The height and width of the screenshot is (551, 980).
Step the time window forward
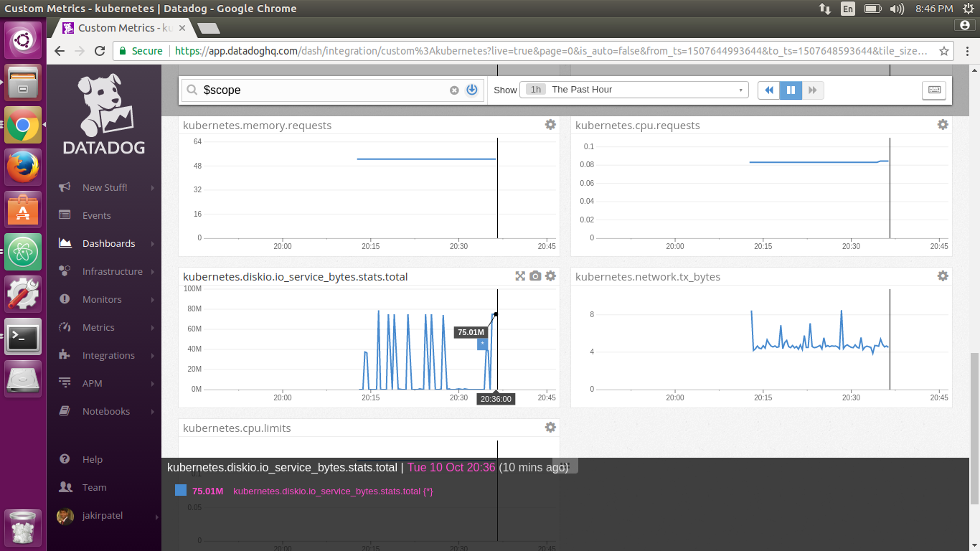coord(813,90)
